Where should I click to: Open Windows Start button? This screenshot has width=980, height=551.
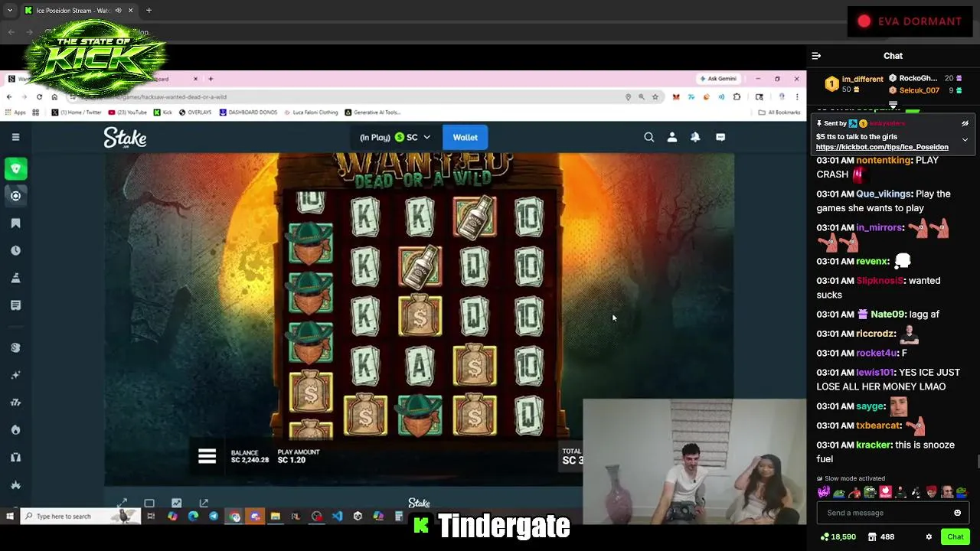pos(10,517)
